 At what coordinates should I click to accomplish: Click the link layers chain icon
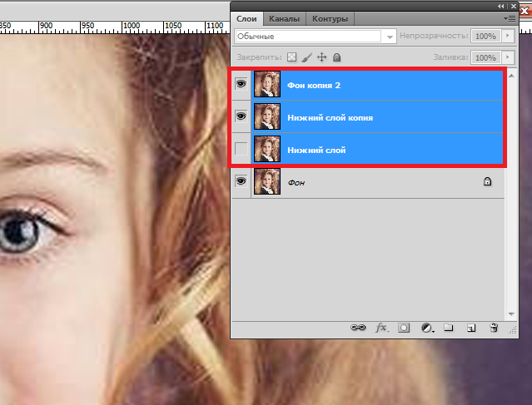coord(358,328)
